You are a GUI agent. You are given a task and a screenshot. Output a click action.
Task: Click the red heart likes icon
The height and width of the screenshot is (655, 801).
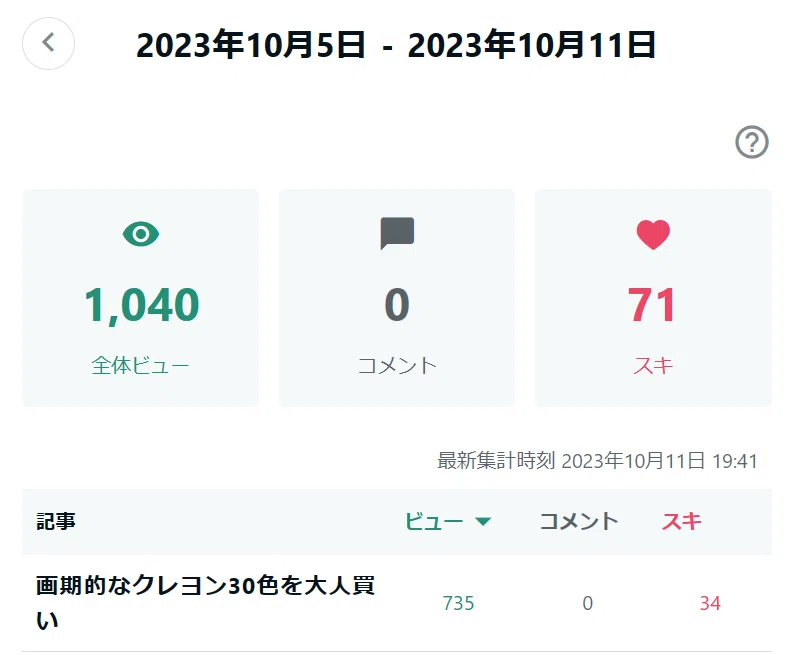pos(653,235)
